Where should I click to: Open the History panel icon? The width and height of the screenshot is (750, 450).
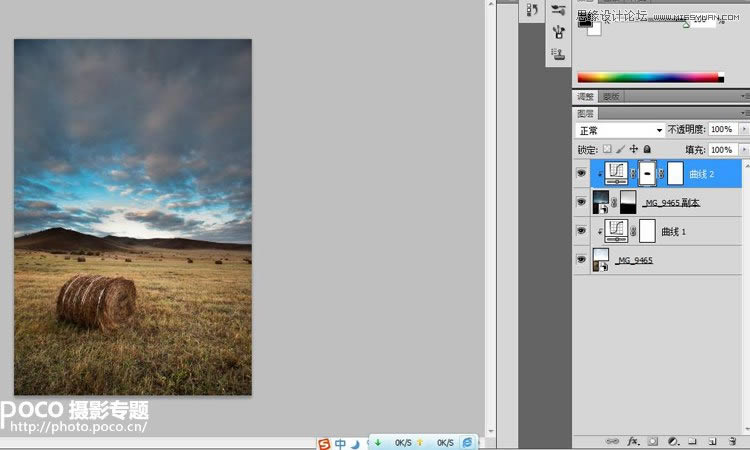coord(531,9)
